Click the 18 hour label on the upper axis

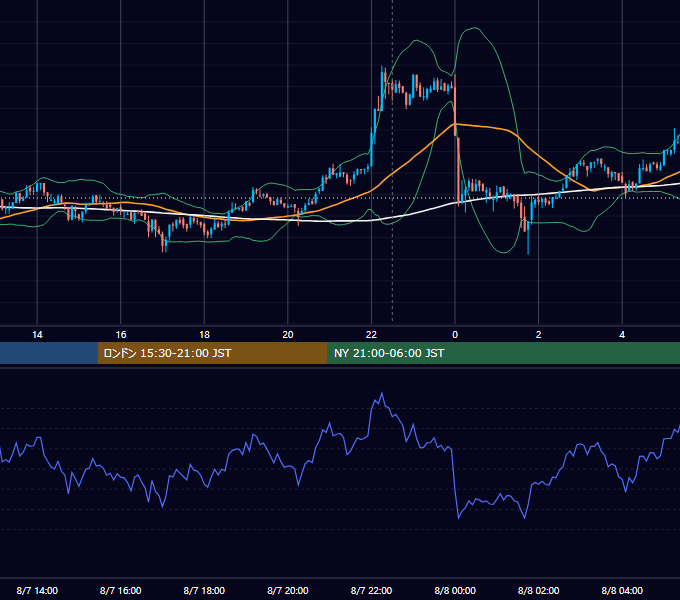[204, 335]
